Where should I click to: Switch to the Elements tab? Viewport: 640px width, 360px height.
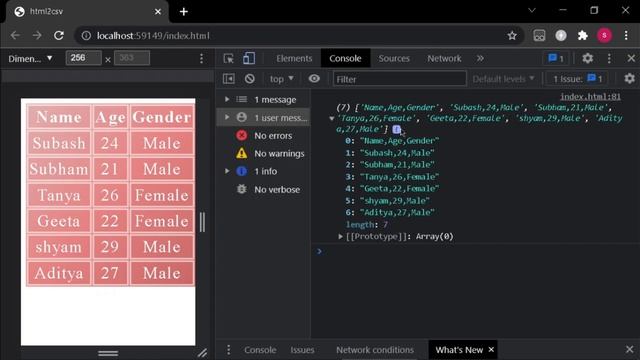click(294, 58)
